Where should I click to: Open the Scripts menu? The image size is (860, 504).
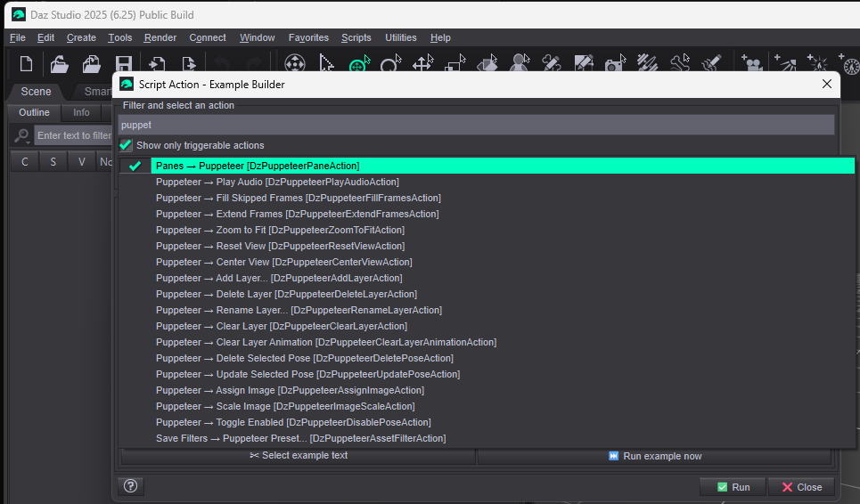356,37
